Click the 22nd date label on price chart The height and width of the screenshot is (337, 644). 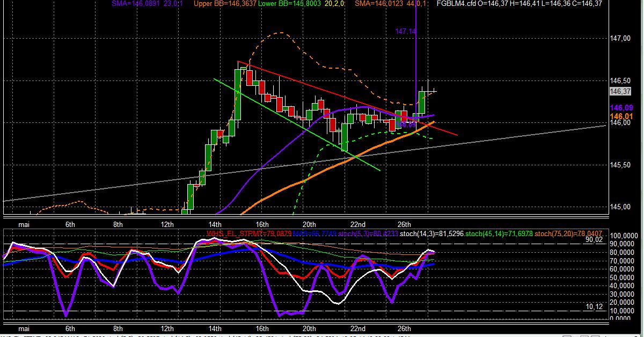(358, 224)
